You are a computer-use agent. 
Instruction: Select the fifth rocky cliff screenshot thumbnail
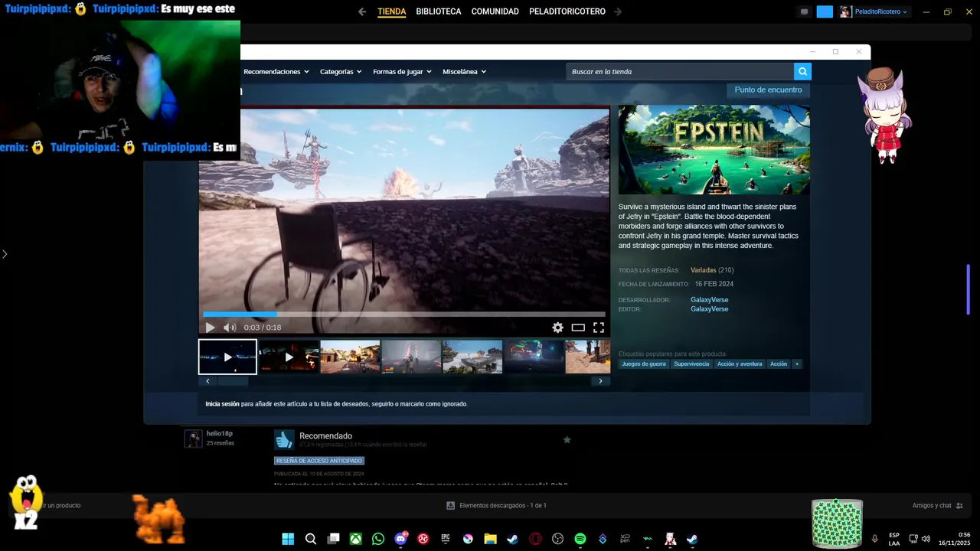point(472,357)
